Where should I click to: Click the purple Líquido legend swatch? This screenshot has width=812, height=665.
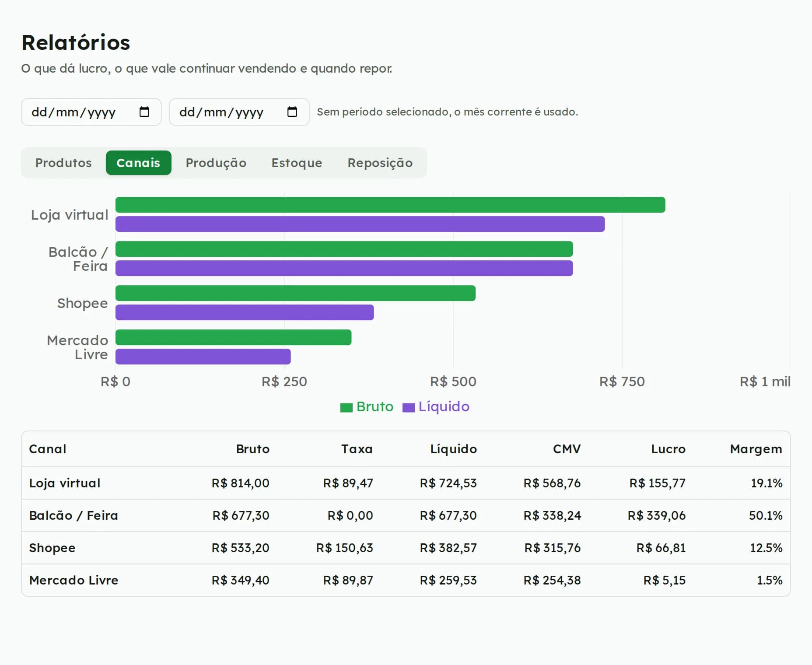409,408
